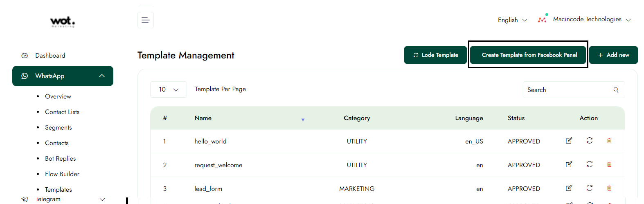Image resolution: width=644 pixels, height=204 pixels.
Task: Click the search magnifier icon
Action: (x=616, y=90)
